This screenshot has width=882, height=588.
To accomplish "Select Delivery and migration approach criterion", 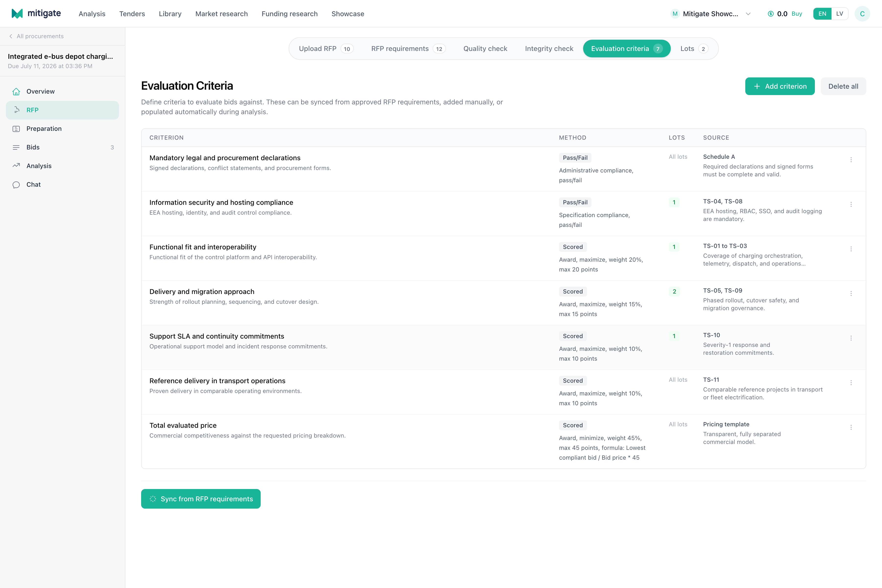I will (x=202, y=292).
